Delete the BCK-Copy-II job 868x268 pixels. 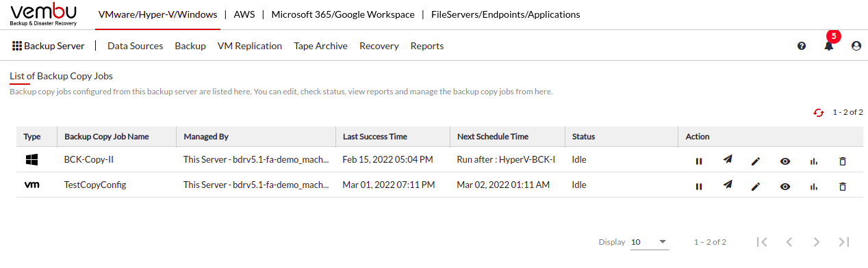coord(843,161)
